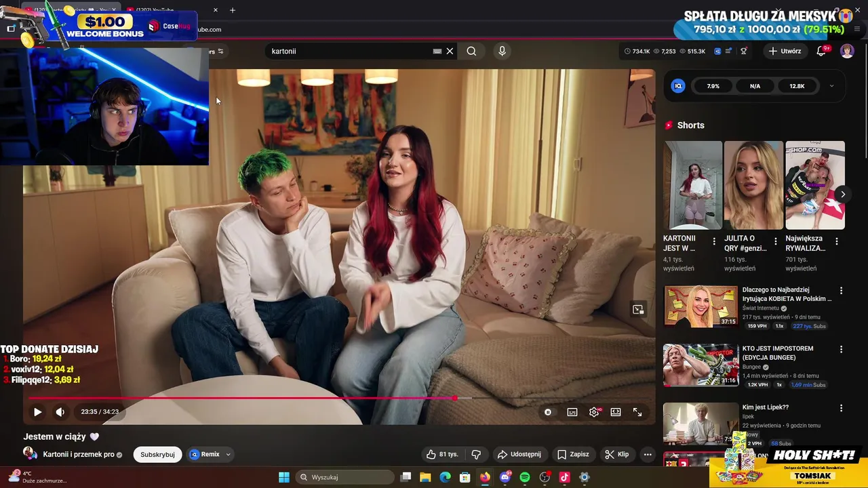Dislike the video with thumbs down
The width and height of the screenshot is (868, 488).
tap(476, 454)
